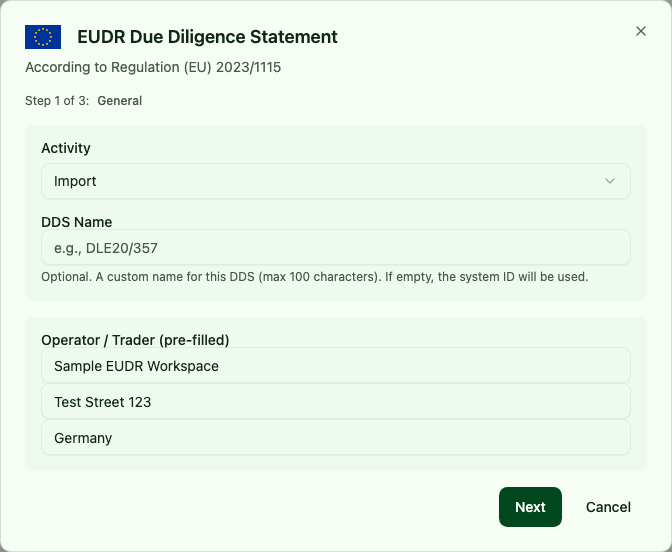Select the Germany country field
The image size is (672, 552).
tap(336, 438)
